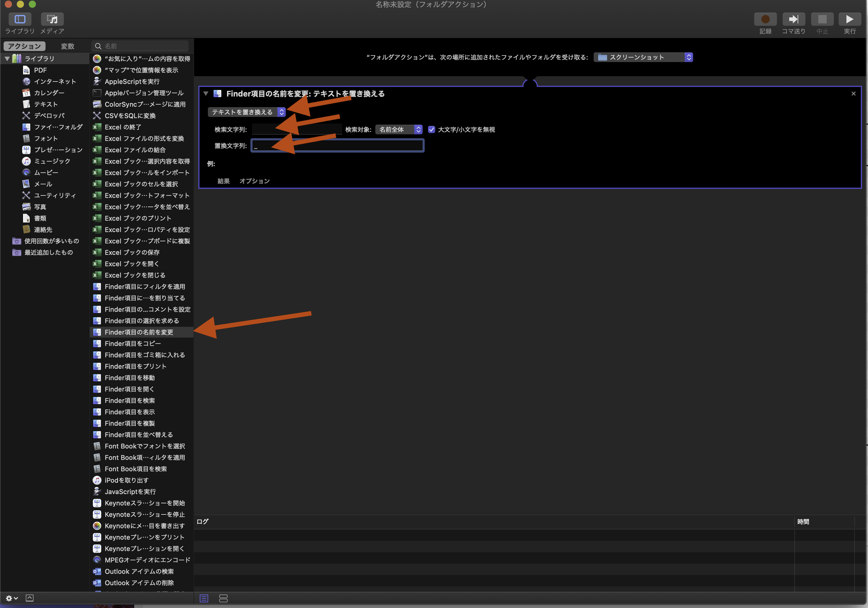
Task: Open the Media browser icon
Action: [x=52, y=19]
